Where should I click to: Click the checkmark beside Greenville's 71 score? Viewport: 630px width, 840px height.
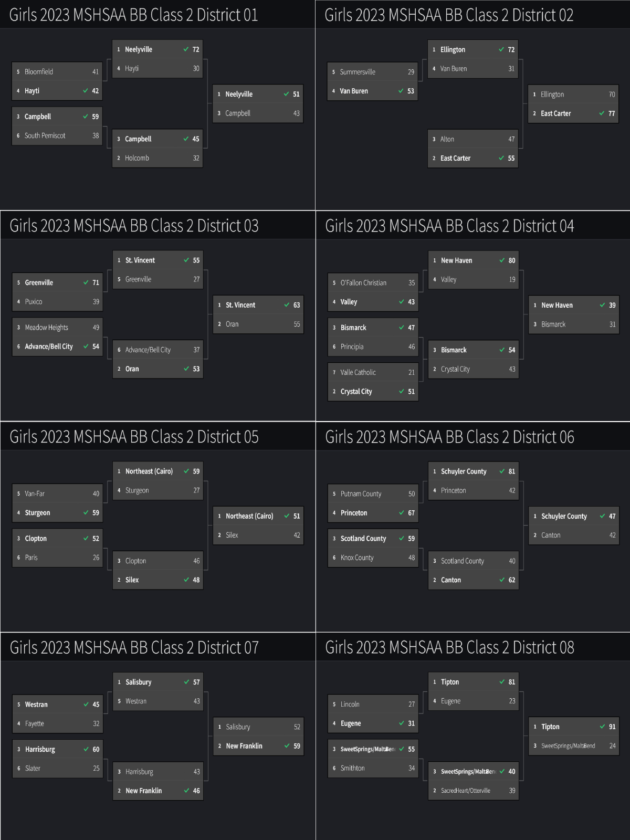click(x=86, y=282)
